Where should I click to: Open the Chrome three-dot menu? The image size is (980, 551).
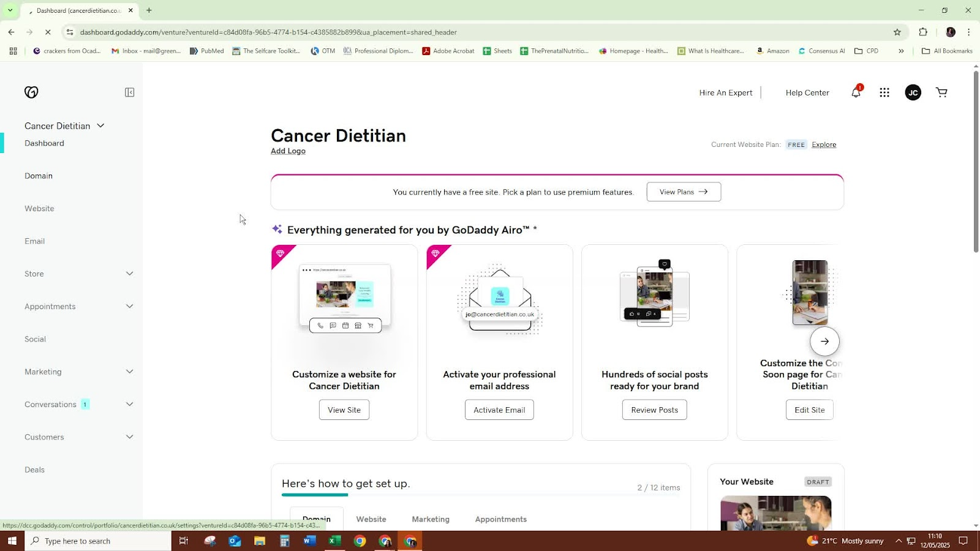tap(968, 32)
